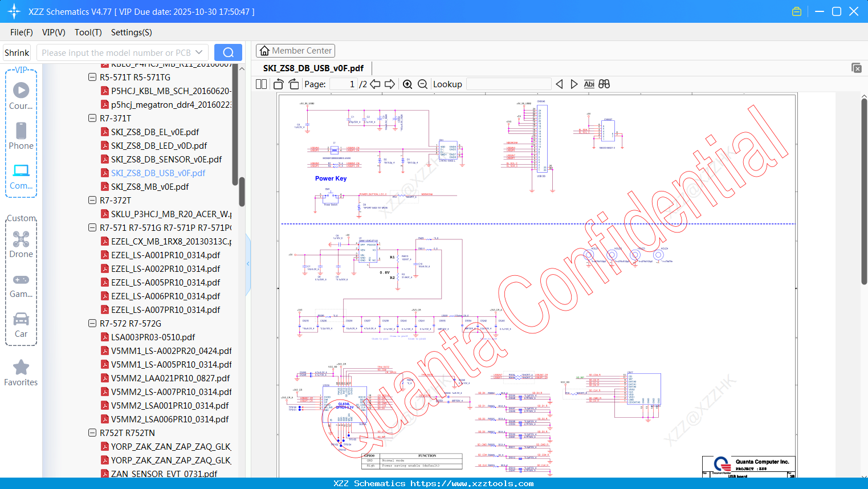The image size is (868, 489).
Task: Select the SKI_ZS8_DB_USB_v0F.pdf document tab
Action: point(313,68)
